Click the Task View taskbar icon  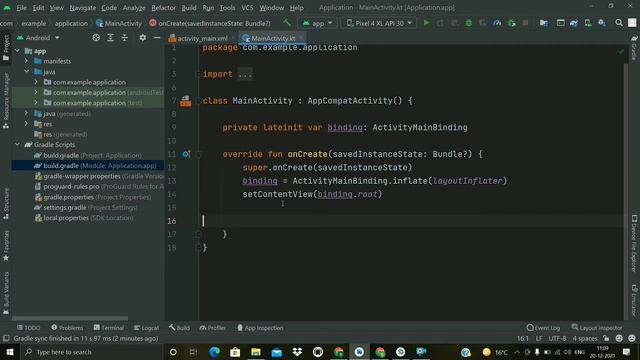193,352
